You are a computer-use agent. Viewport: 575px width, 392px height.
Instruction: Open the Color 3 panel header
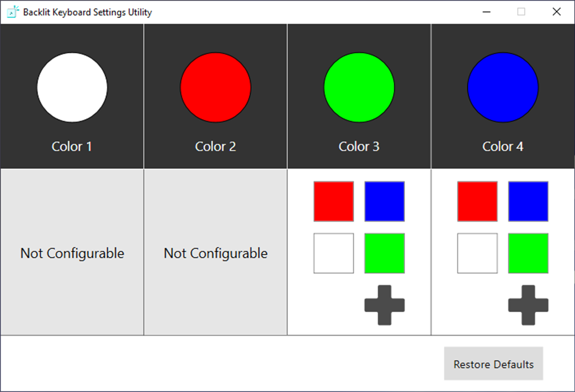tap(359, 146)
